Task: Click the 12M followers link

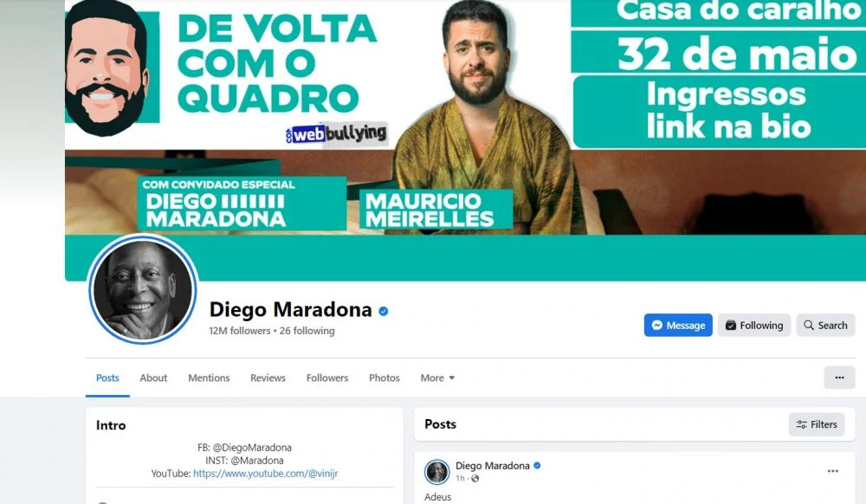Action: [240, 331]
